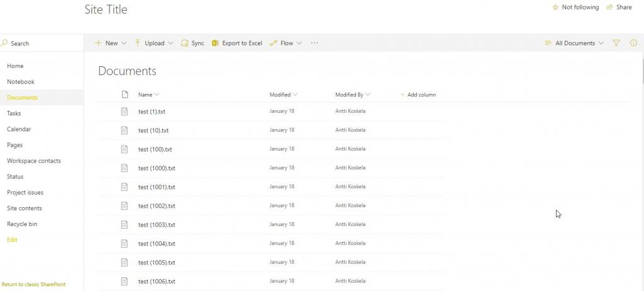Open Recycle bin from left navigation

tap(22, 224)
